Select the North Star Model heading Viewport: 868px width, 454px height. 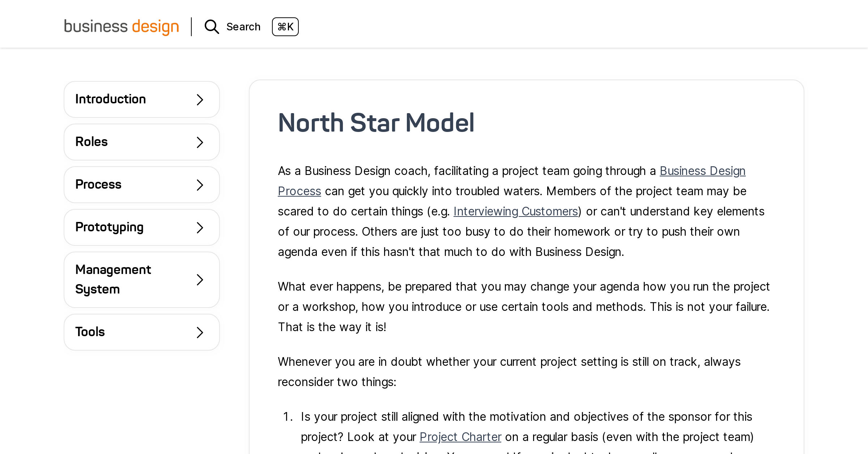(x=376, y=123)
